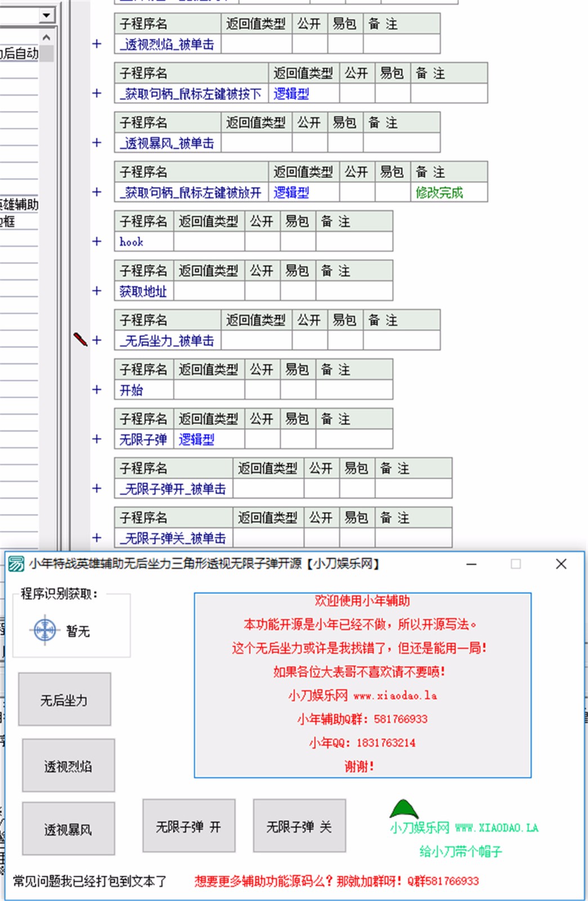This screenshot has width=588, height=901.
Task: Click the 无限子弹 关 button
Action: pyautogui.click(x=299, y=826)
